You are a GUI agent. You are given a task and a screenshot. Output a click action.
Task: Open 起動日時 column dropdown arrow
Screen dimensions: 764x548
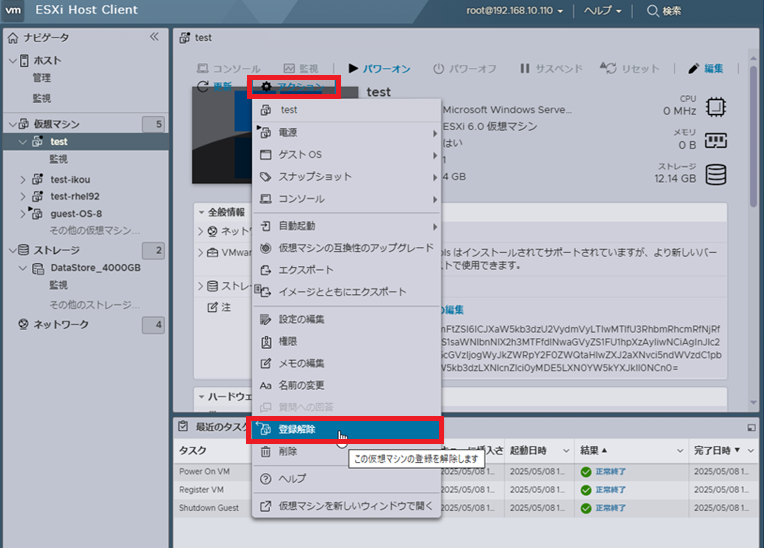(566, 451)
